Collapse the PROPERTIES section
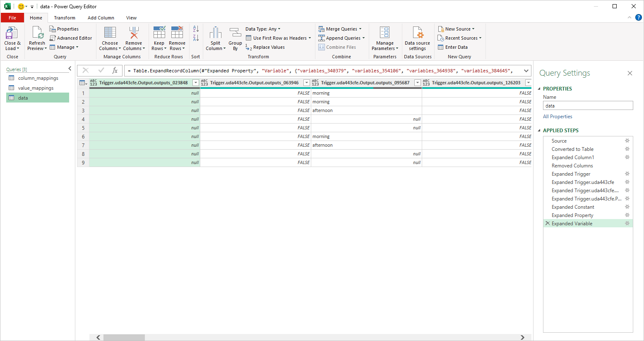This screenshot has width=644, height=341. (539, 89)
